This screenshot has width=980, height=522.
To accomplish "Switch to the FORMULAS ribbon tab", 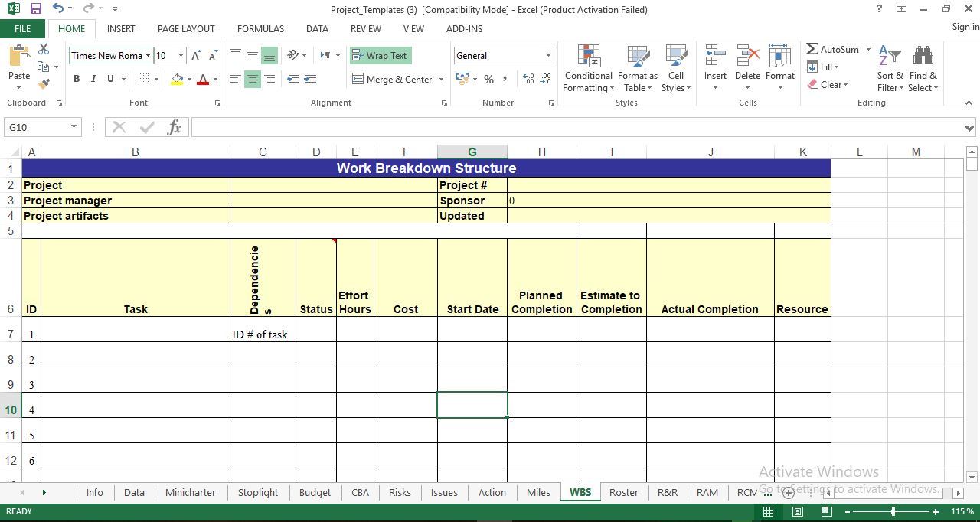I will click(260, 28).
